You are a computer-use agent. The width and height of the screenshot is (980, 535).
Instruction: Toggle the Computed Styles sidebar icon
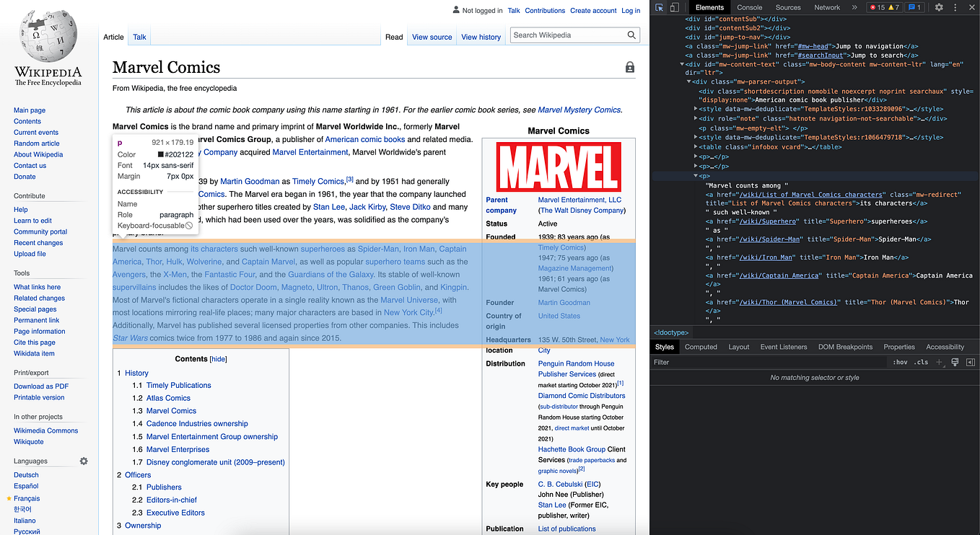971,362
